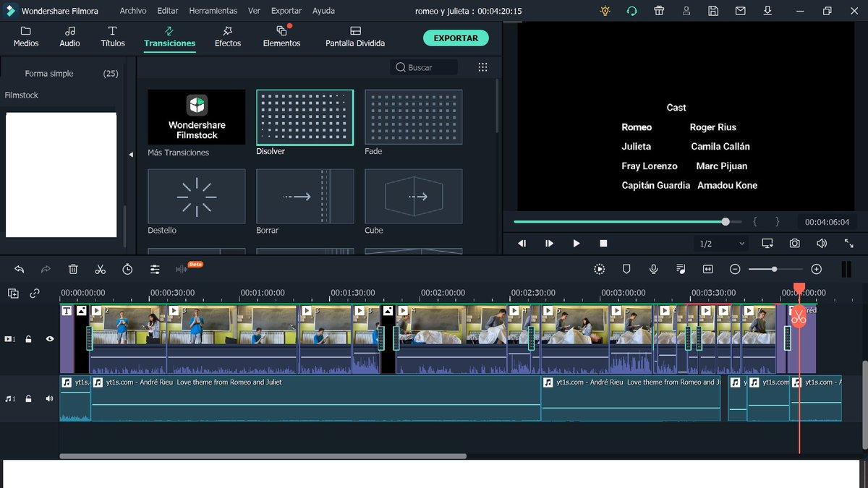This screenshot has height=488, width=868.
Task: Switch to the Efectos tab
Action: coord(228,37)
